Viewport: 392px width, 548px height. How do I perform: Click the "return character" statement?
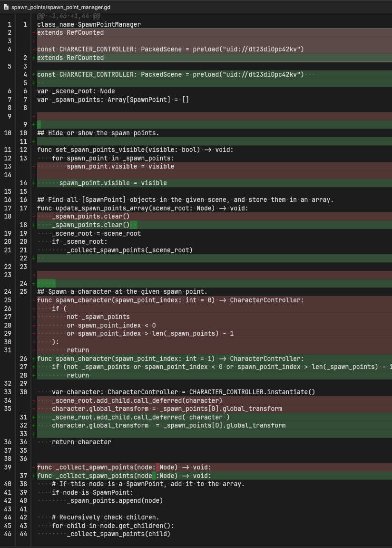coord(81,442)
